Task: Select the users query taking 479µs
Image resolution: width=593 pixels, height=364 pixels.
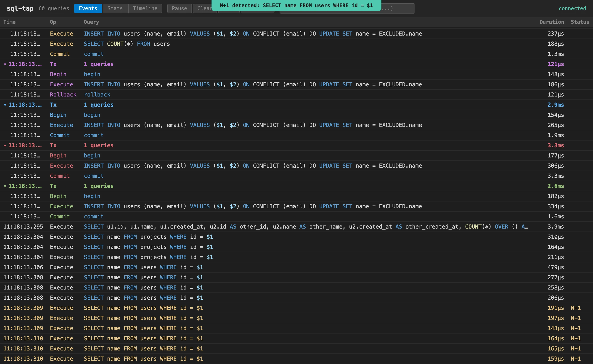Action: click(296, 267)
